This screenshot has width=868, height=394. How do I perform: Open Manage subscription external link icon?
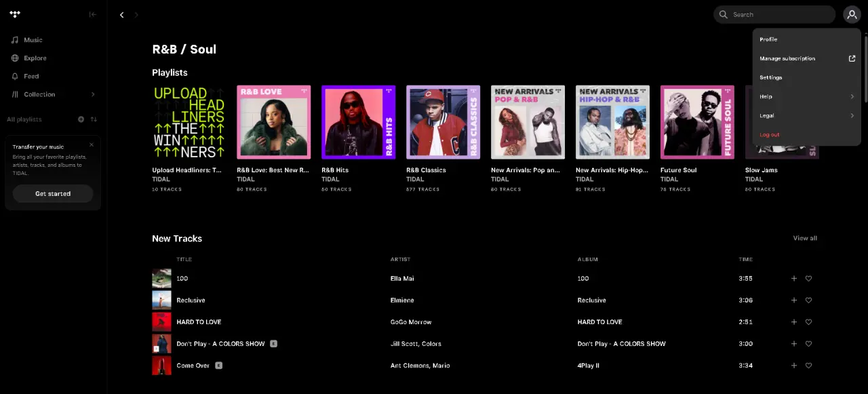coord(852,58)
